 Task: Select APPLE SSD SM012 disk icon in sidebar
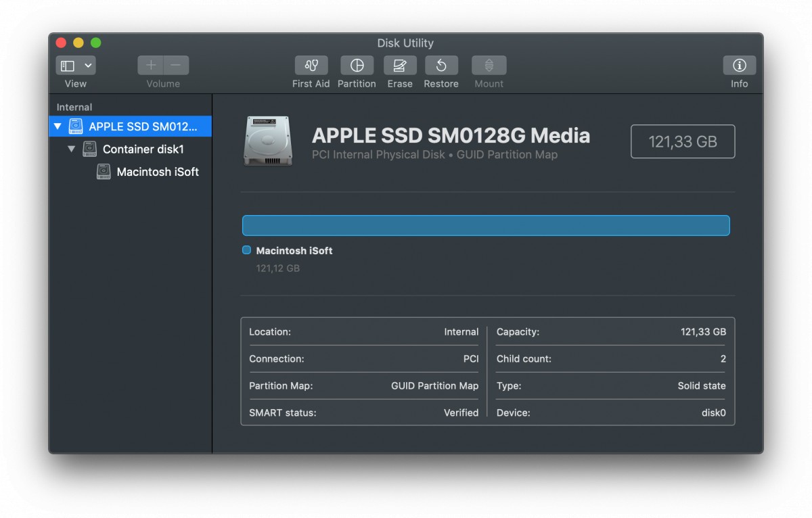pyautogui.click(x=76, y=126)
